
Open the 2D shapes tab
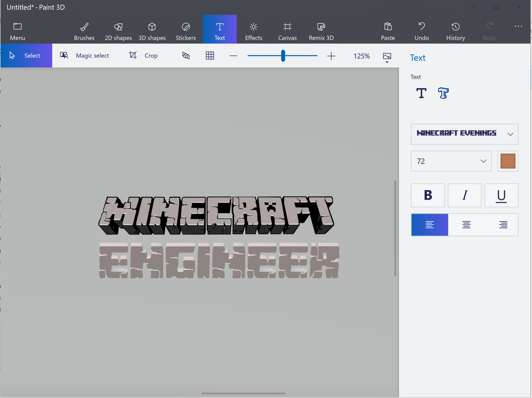tap(118, 31)
